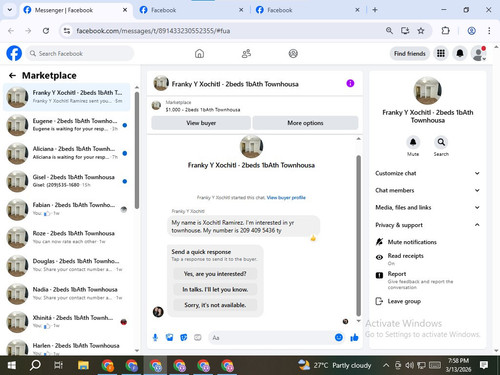
Task: Open browser extensions puzzle icon
Action: 445,31
